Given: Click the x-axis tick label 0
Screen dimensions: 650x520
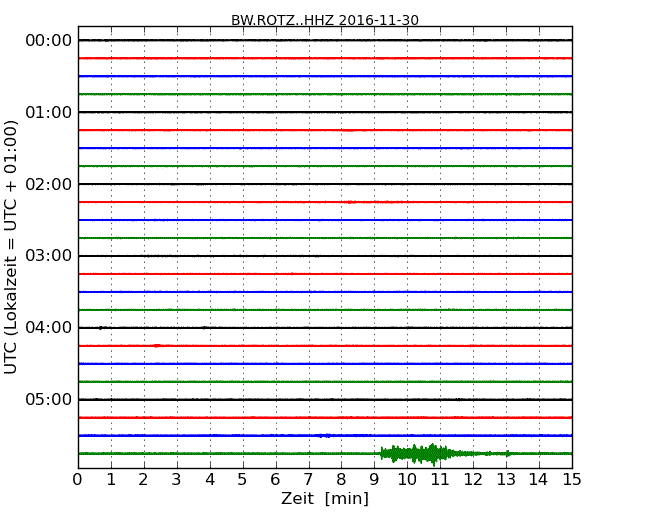Looking at the screenshot, I should (78, 480).
